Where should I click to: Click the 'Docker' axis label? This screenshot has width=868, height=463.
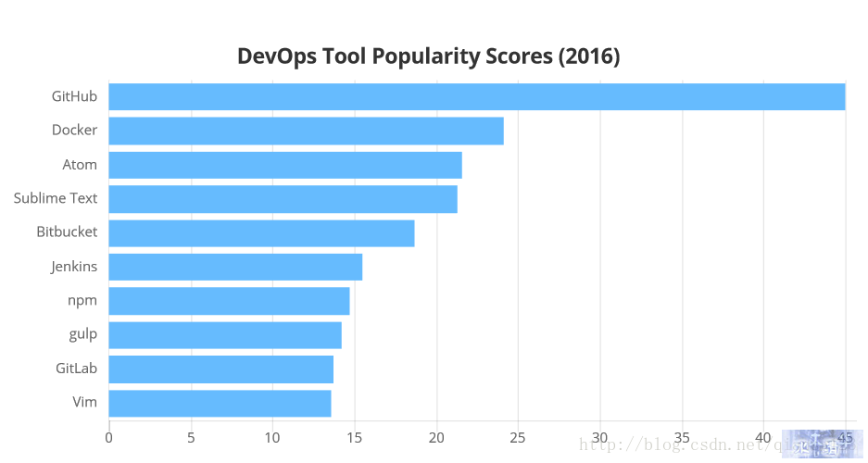pyautogui.click(x=74, y=130)
